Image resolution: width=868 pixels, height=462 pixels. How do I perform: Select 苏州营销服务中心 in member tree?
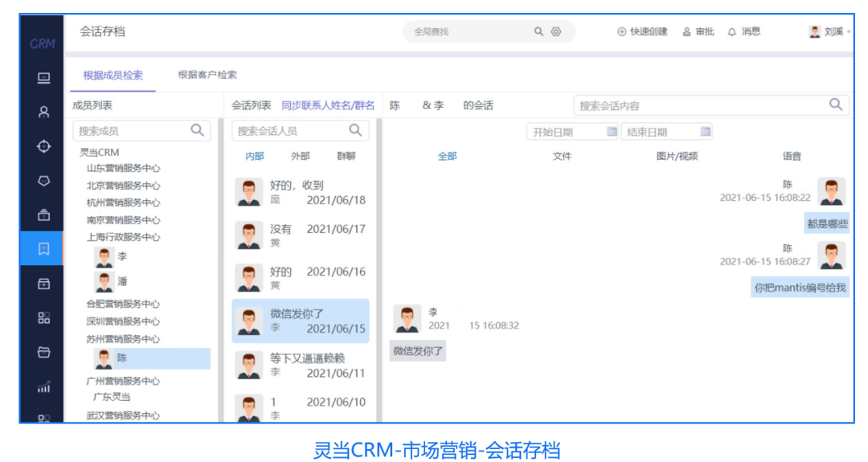(123, 339)
